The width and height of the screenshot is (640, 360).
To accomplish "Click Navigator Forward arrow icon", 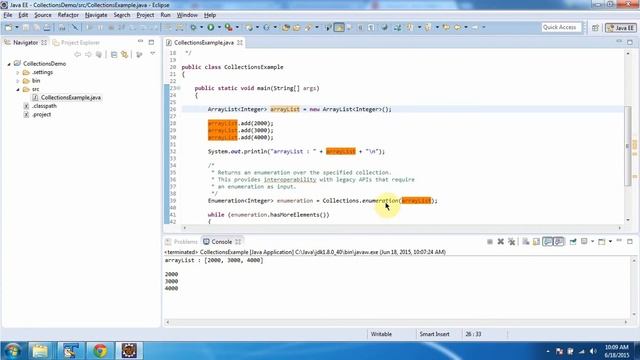I will pyautogui.click(x=88, y=54).
